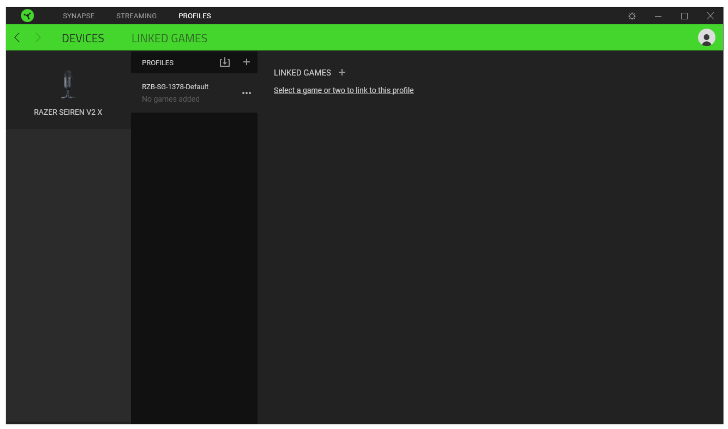Minimize the Razer Synapse window
728x429 pixels.
tap(658, 16)
